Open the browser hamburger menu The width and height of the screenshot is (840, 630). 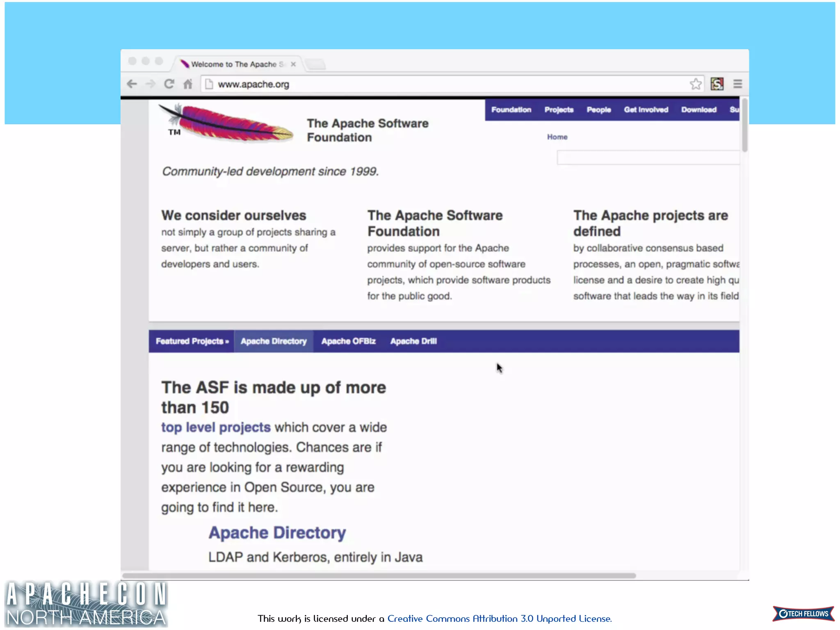point(737,84)
